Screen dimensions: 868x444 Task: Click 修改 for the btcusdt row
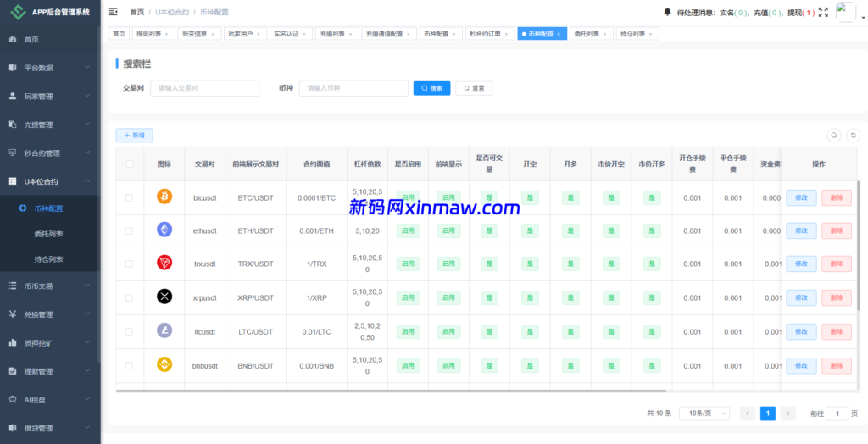click(801, 197)
